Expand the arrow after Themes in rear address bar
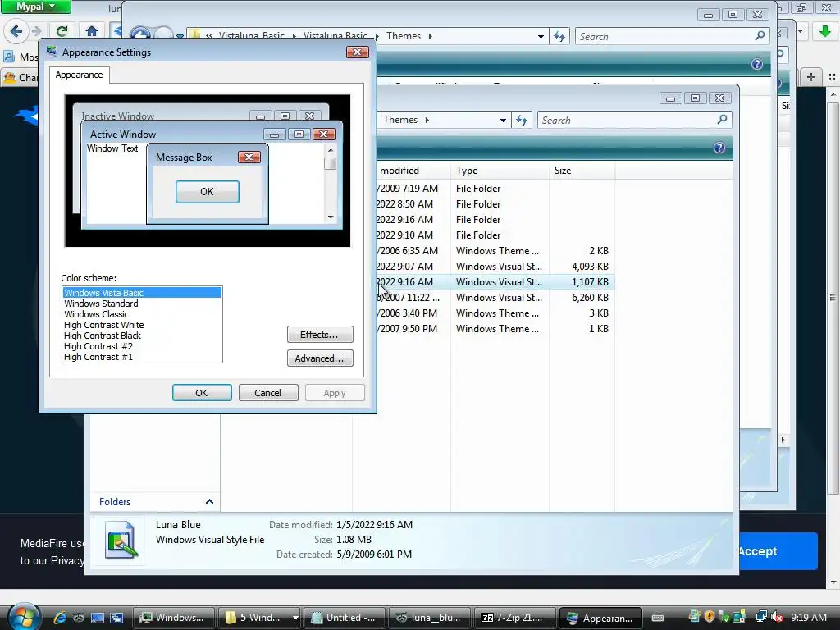This screenshot has width=840, height=630. pos(430,36)
